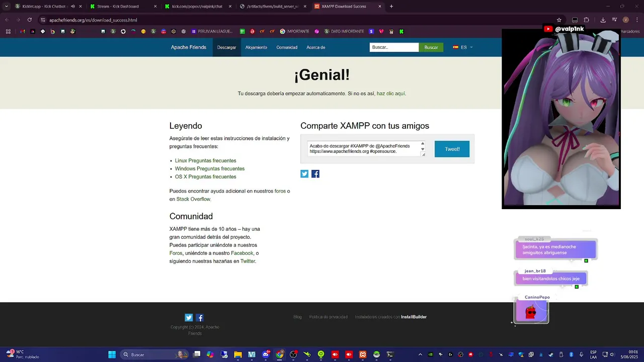Viewport: 644px width, 362px height.
Task: Open the Stack Overflow link
Action: click(x=193, y=200)
